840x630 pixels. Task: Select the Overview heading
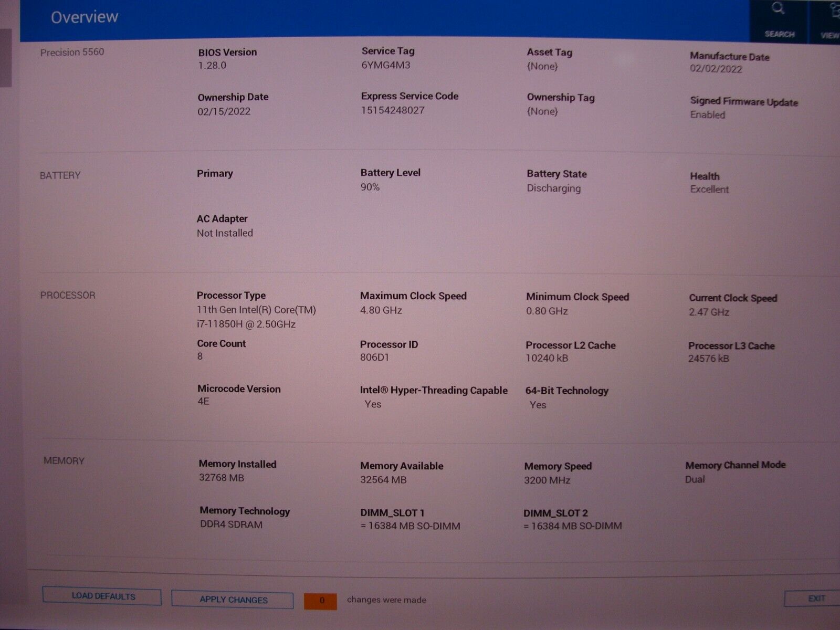pyautogui.click(x=84, y=17)
